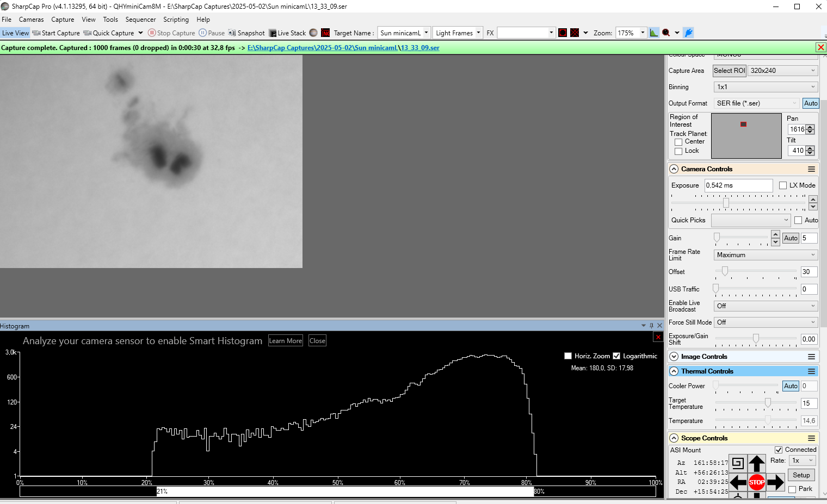Viewport: 827px width, 504px height.
Task: Click the Output Format Auto button
Action: click(811, 103)
